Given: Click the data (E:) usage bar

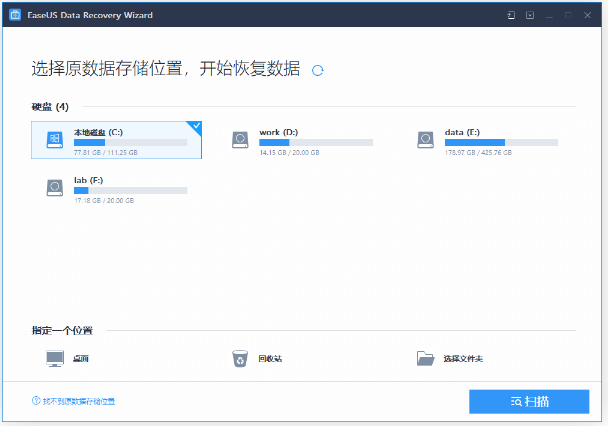Looking at the screenshot, I should point(501,143).
